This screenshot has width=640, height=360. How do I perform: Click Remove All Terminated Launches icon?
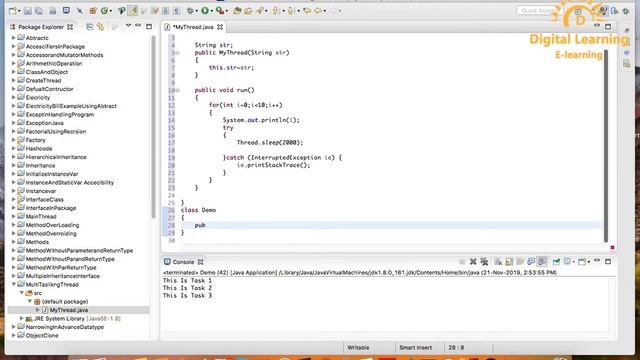point(484,262)
